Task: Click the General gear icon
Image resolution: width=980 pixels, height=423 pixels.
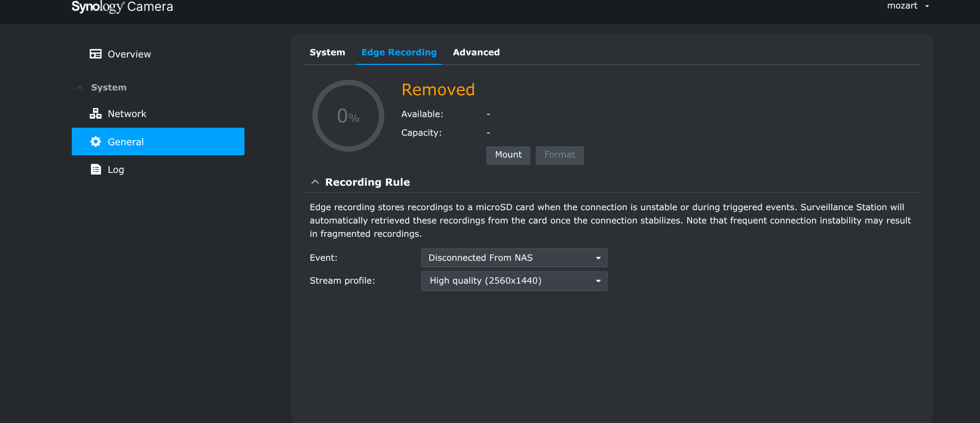Action: (96, 142)
